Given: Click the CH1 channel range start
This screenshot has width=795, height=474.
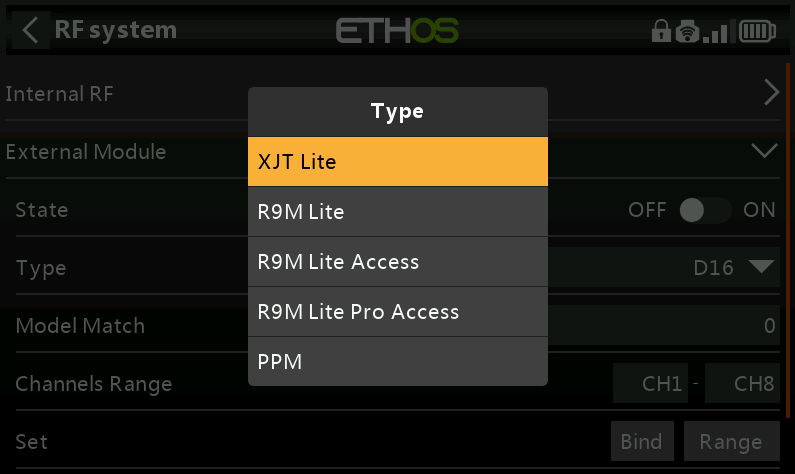Looking at the screenshot, I should [x=656, y=384].
